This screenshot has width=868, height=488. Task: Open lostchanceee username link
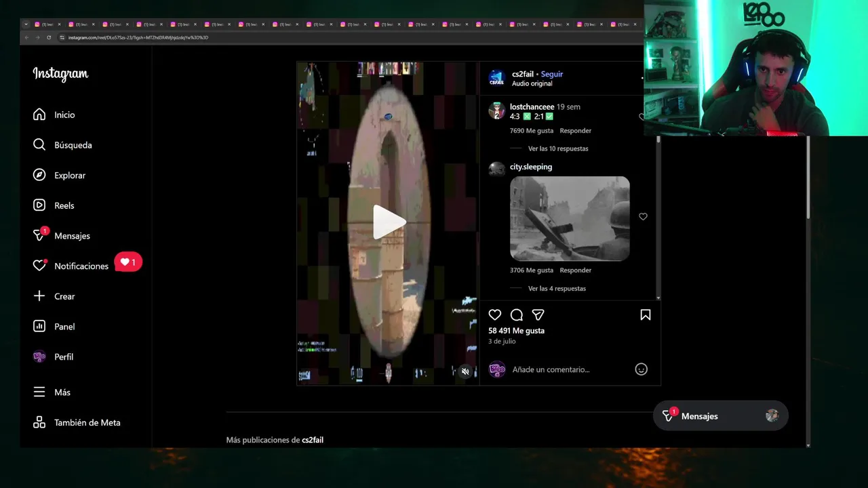click(x=532, y=106)
